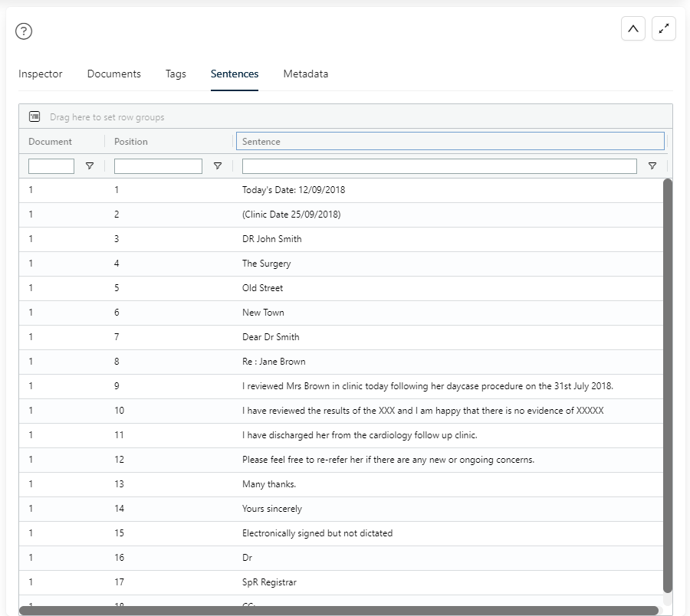Switch to the Inspector tab
Image resolution: width=690 pixels, height=616 pixels.
pyautogui.click(x=41, y=74)
